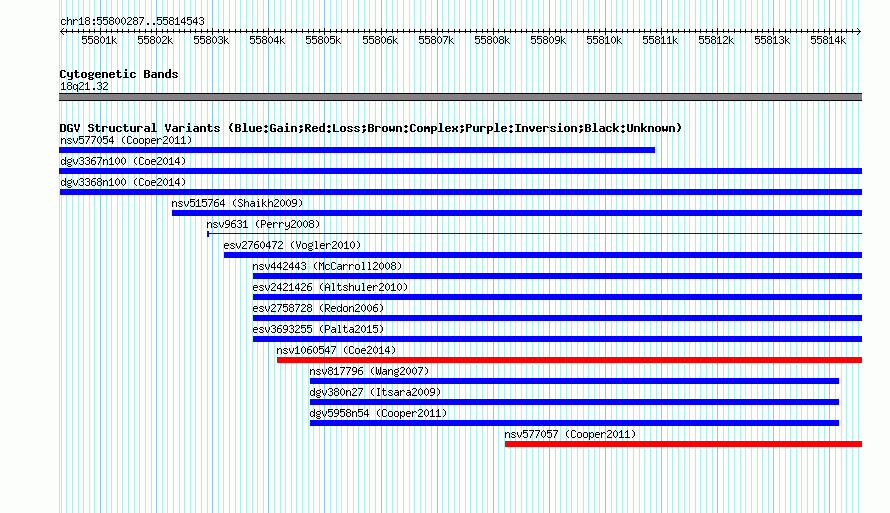This screenshot has height=513, width=890.
Task: Open the dgv3367n100 (Coe2014) label
Action: point(123,161)
